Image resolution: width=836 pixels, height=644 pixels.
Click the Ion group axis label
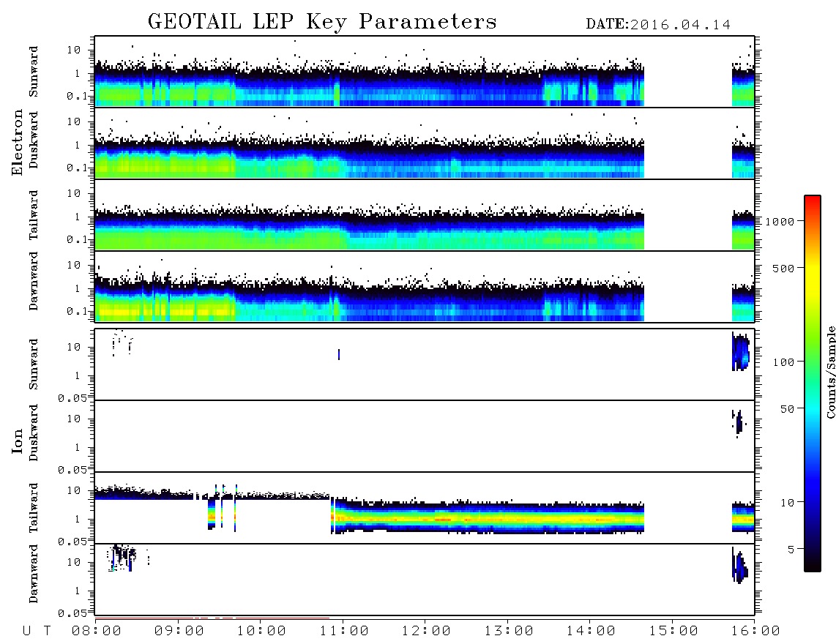(x=18, y=441)
